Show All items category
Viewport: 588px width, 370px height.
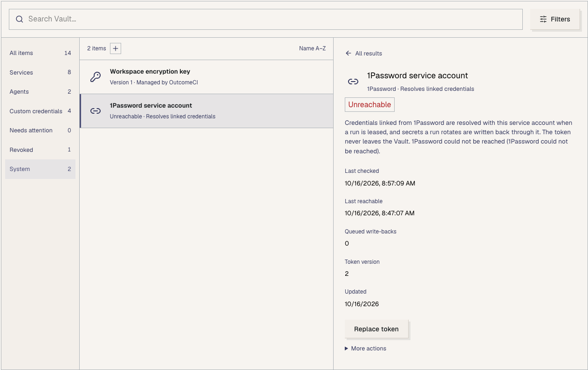[40, 53]
